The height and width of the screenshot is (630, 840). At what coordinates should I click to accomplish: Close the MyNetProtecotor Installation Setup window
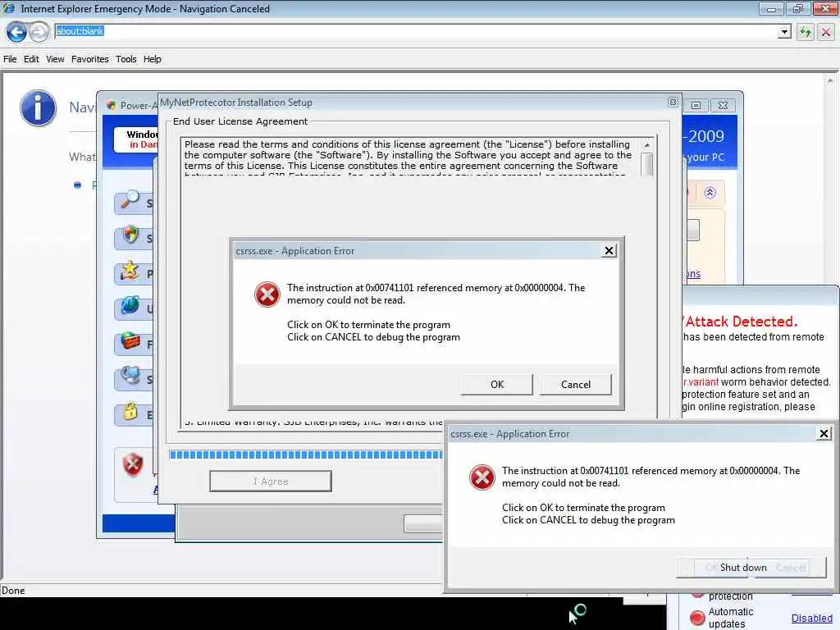point(673,103)
